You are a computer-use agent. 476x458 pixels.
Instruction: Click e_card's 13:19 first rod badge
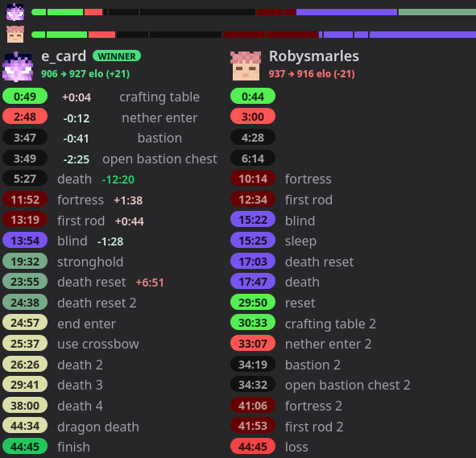pyautogui.click(x=25, y=220)
